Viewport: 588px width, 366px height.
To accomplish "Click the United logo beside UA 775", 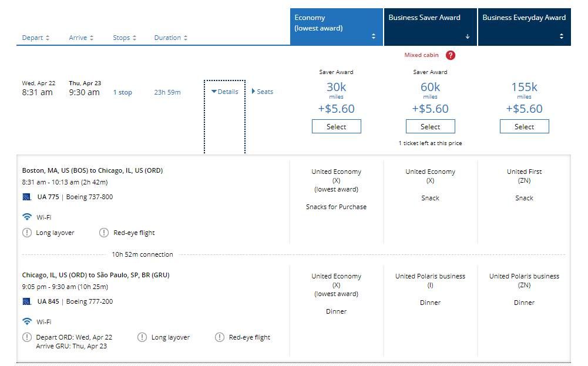I will tap(26, 197).
